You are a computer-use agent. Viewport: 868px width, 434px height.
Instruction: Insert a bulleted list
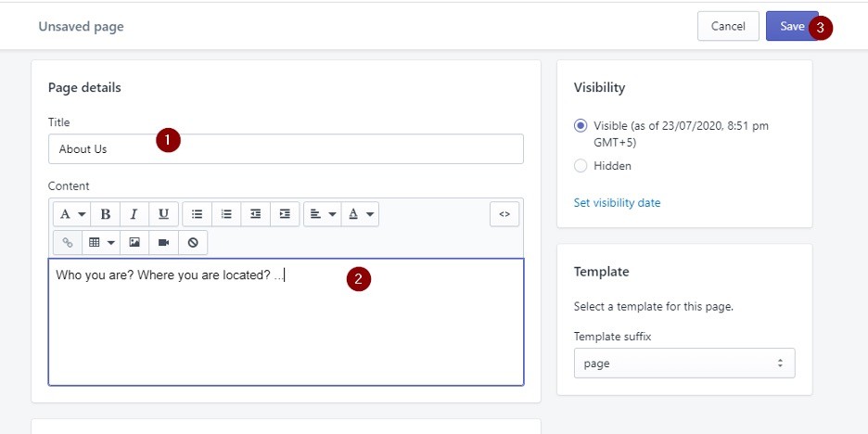(x=198, y=214)
